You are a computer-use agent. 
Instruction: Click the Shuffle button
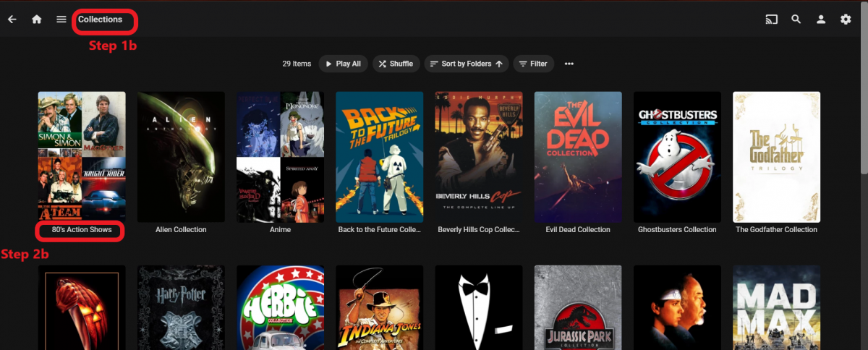pos(396,64)
